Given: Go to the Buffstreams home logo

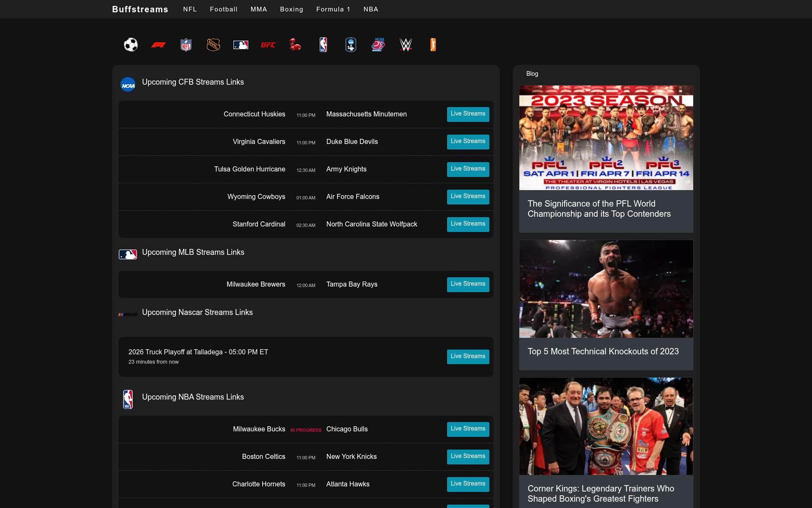Looking at the screenshot, I should coord(140,9).
